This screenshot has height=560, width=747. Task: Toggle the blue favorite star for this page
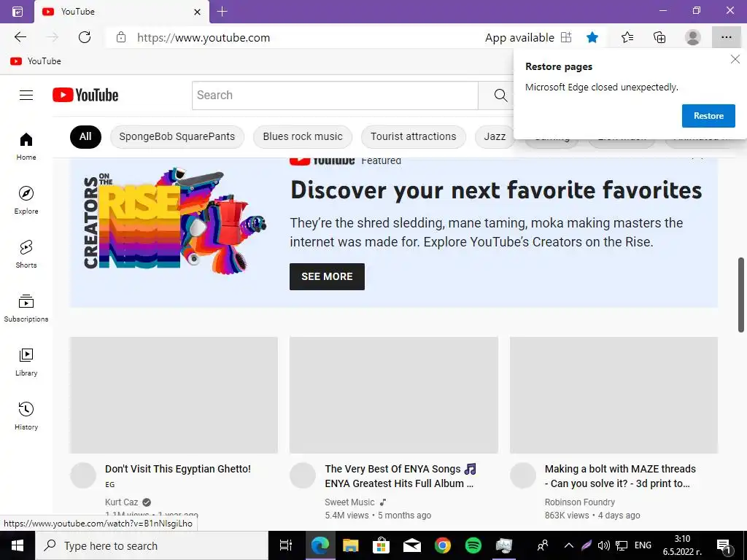[x=592, y=37]
